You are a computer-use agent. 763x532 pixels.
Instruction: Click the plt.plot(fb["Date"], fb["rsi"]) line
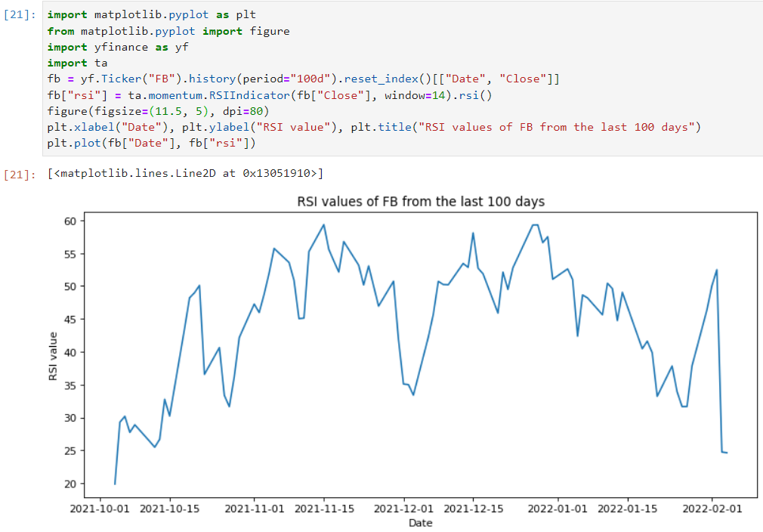point(151,143)
